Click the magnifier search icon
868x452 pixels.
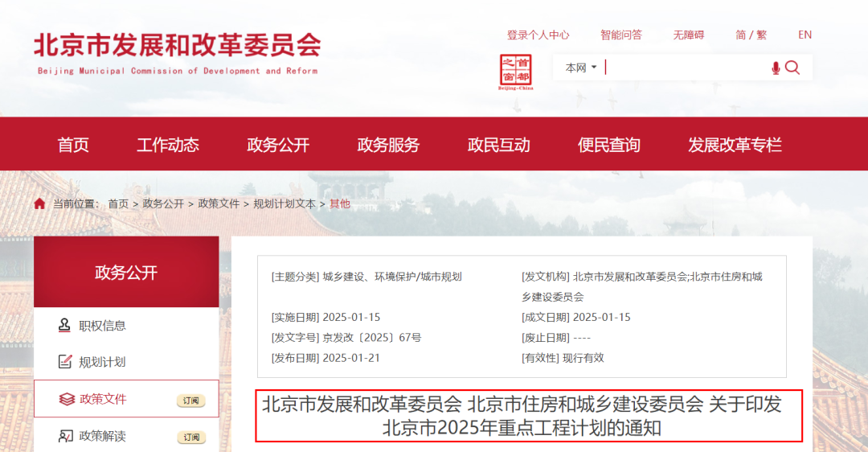tap(792, 68)
